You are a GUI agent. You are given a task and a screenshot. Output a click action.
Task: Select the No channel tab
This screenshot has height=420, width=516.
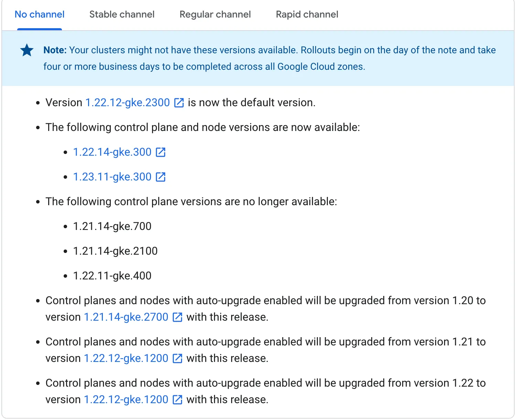point(40,14)
